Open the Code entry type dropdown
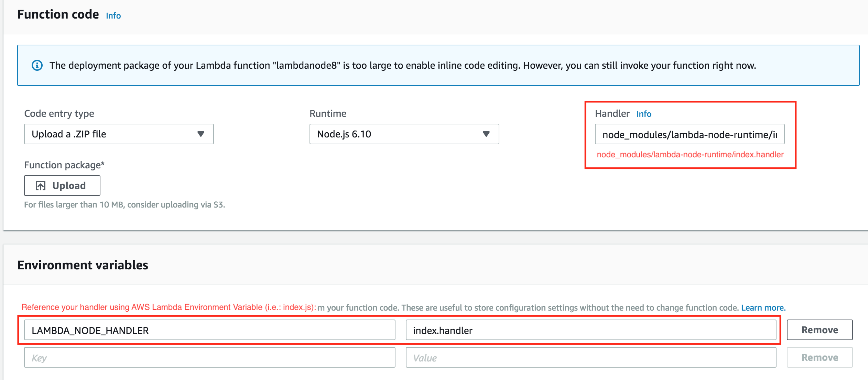The width and height of the screenshot is (868, 380). (119, 134)
